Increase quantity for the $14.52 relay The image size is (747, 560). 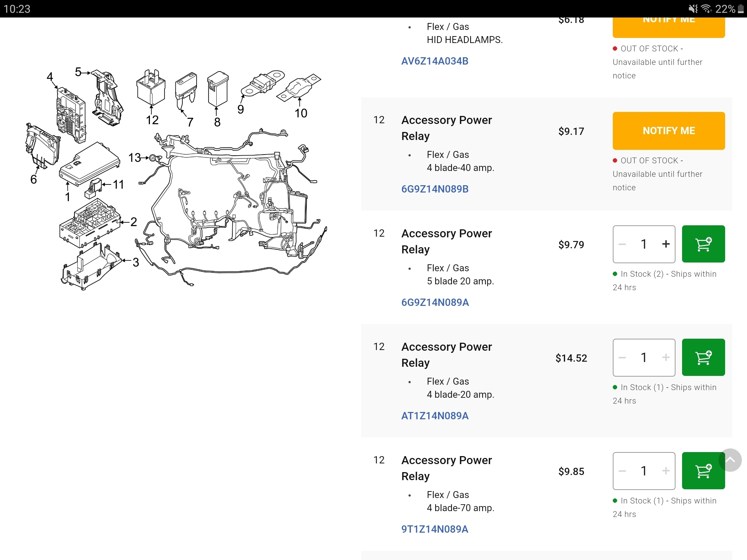pos(666,357)
